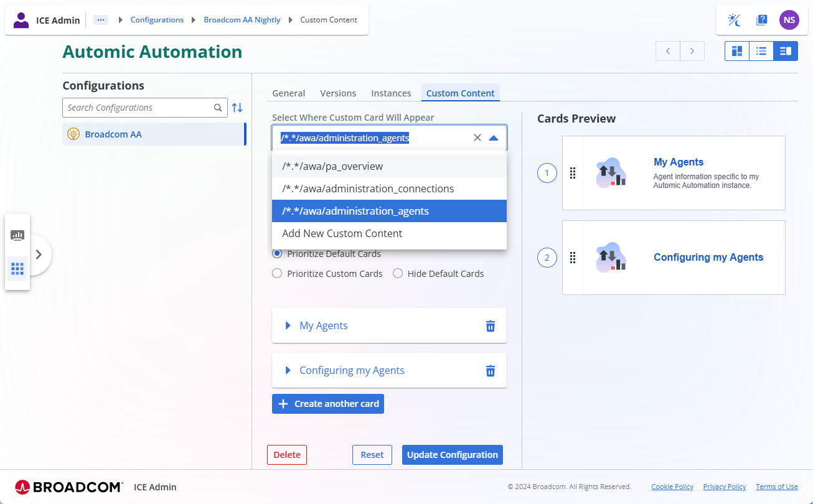Delete the My Agents card via trash icon
The image size is (813, 504).
click(491, 326)
